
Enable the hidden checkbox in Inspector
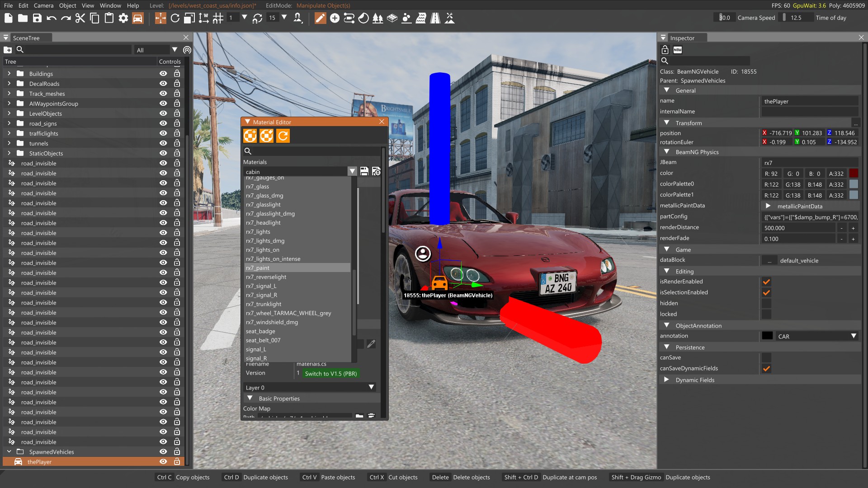coord(766,303)
